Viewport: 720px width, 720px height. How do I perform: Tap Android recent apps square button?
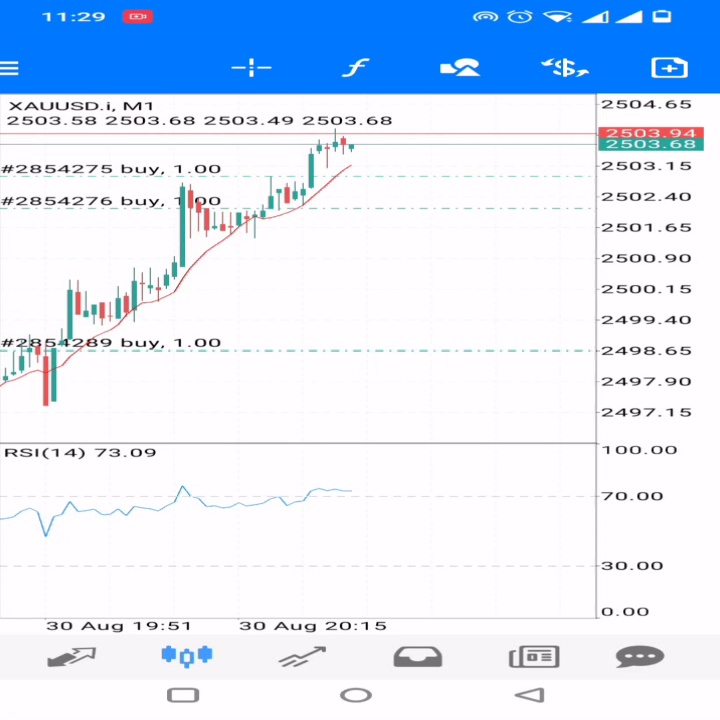pos(183,695)
